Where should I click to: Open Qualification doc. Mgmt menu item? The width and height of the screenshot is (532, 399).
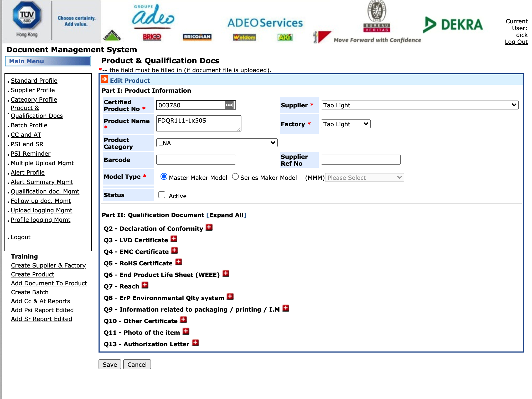(45, 191)
